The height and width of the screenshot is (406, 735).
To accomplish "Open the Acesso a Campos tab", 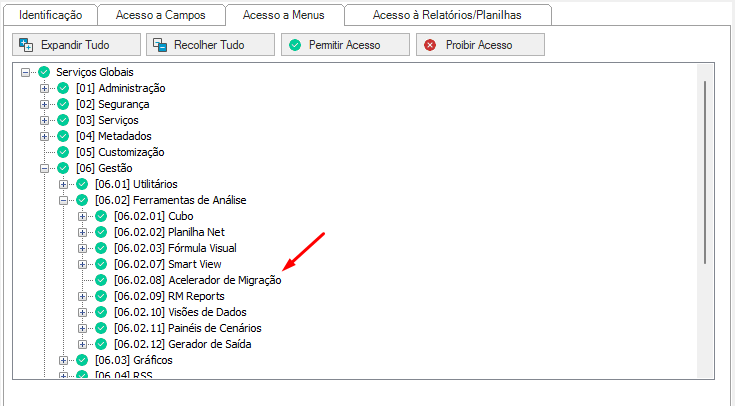I will [x=161, y=15].
